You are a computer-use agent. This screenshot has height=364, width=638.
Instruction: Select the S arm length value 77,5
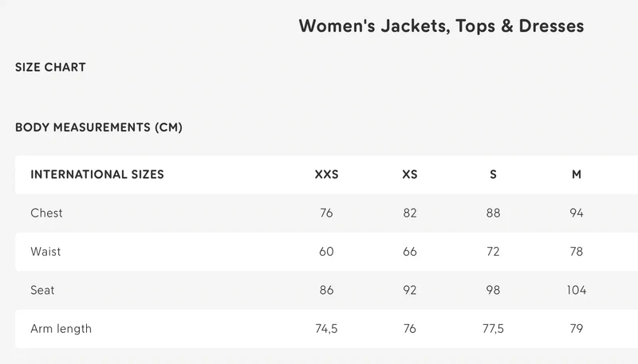(493, 329)
